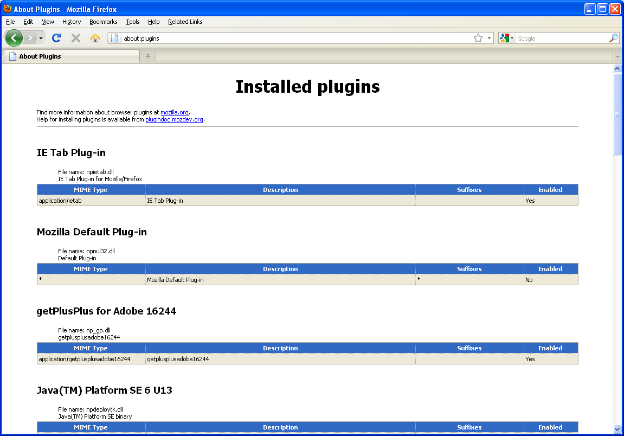624x436 pixels.
Task: Open the Google search engine selector
Action: (507, 38)
